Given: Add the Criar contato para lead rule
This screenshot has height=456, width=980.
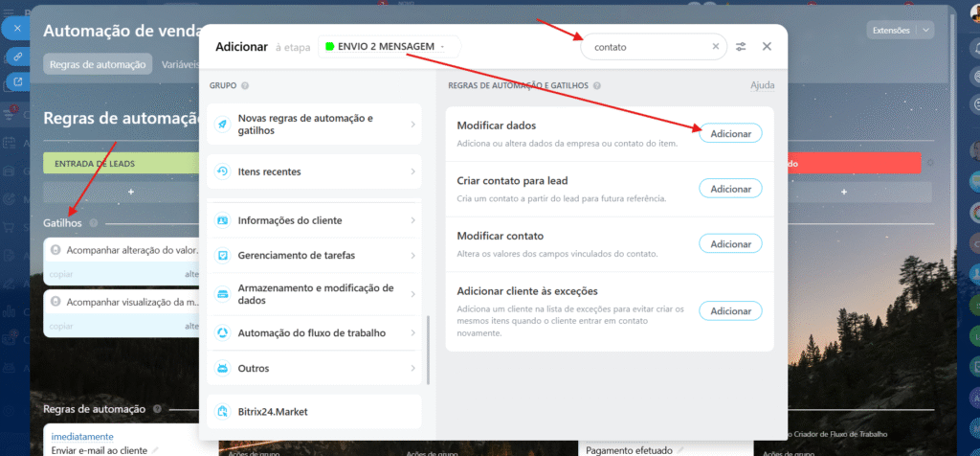Looking at the screenshot, I should [x=730, y=189].
